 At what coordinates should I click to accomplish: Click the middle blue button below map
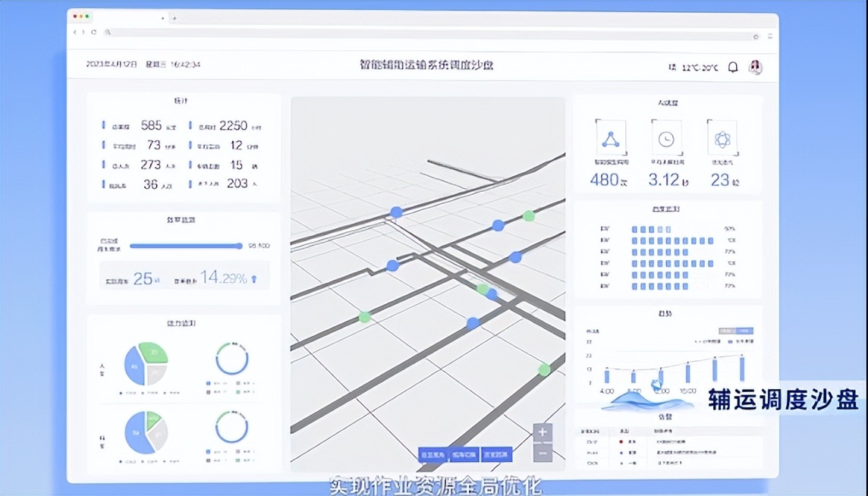click(x=463, y=454)
